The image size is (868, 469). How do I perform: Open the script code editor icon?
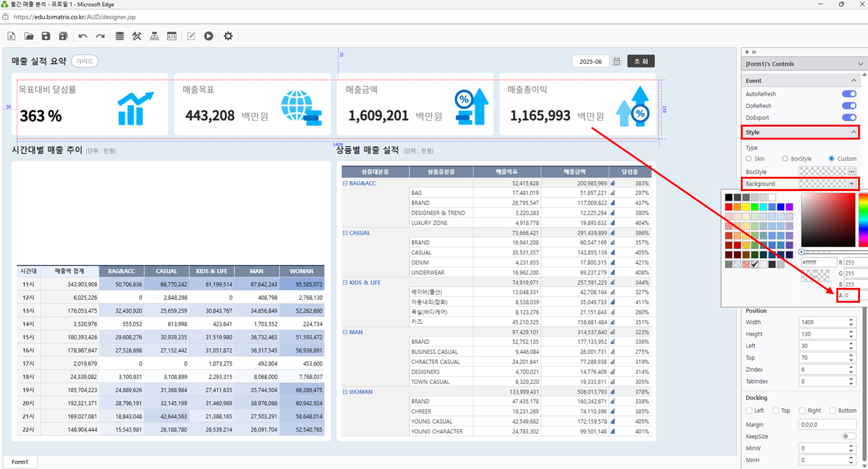coord(172,37)
